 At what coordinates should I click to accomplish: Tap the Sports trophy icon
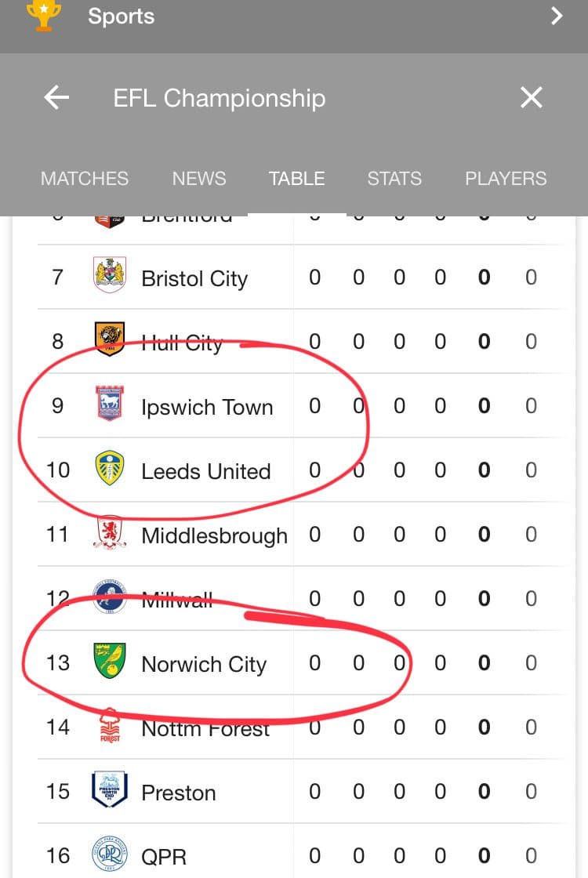coord(44,15)
